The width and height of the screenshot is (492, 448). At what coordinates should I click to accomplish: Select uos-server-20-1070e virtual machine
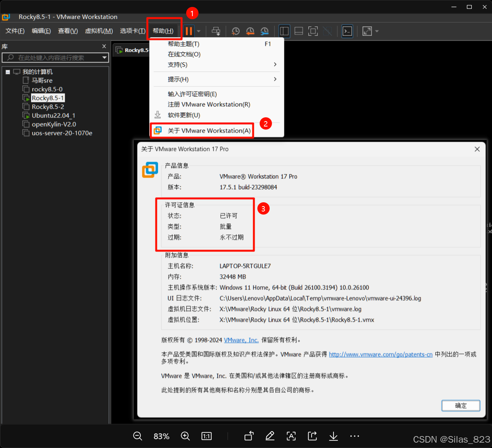tap(62, 133)
